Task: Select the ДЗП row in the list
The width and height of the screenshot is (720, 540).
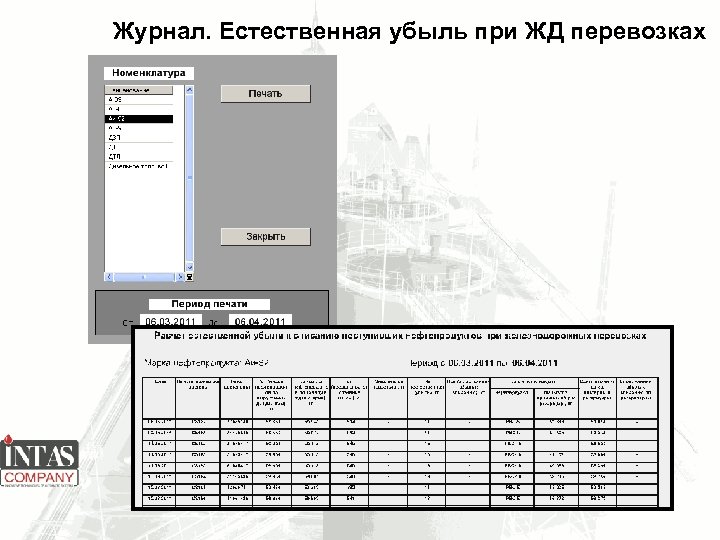Action: (x=139, y=138)
